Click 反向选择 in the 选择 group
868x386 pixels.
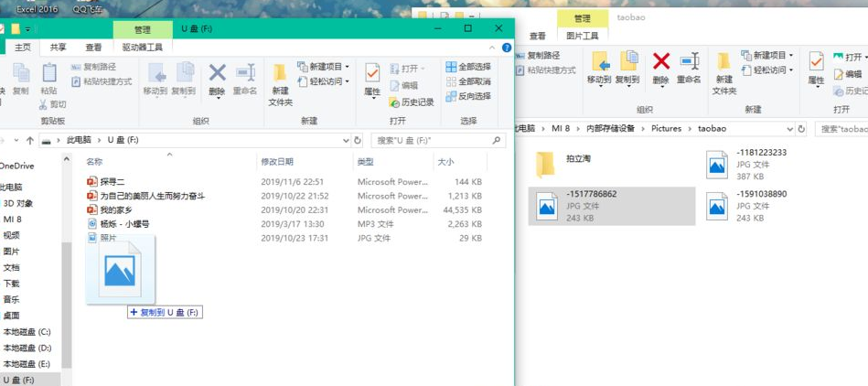[x=467, y=96]
